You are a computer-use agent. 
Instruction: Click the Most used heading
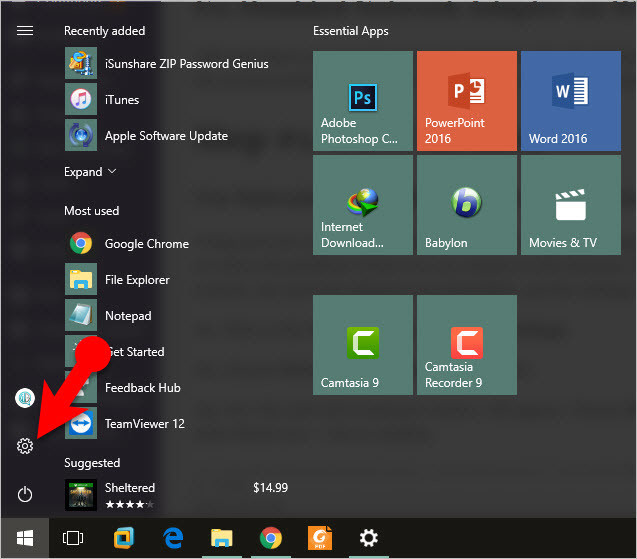tap(91, 211)
